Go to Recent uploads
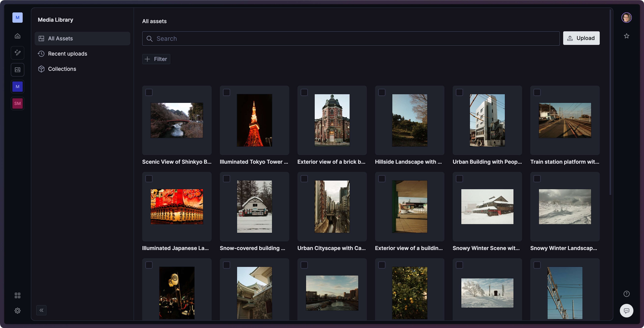The width and height of the screenshot is (644, 328). click(x=67, y=54)
